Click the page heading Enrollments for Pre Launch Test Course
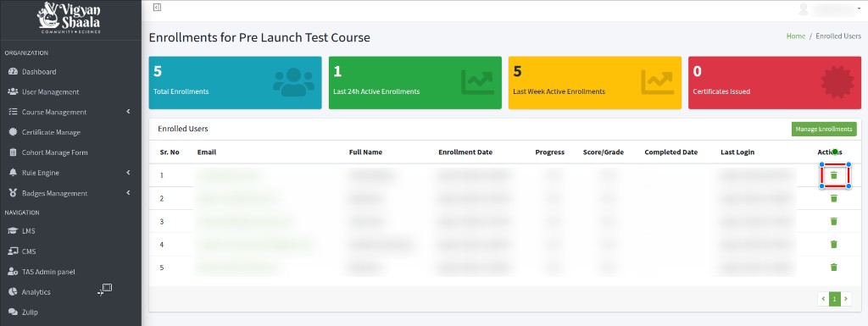This screenshot has width=868, height=326. [x=259, y=38]
